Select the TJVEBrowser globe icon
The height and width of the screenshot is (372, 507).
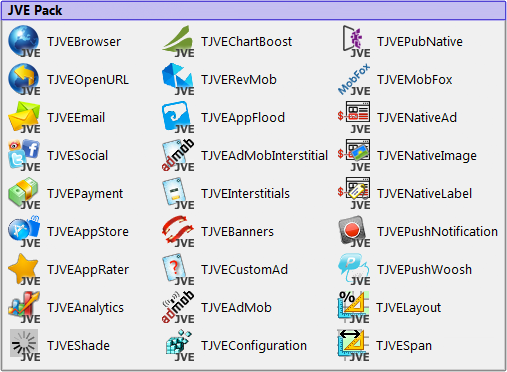pyautogui.click(x=24, y=41)
